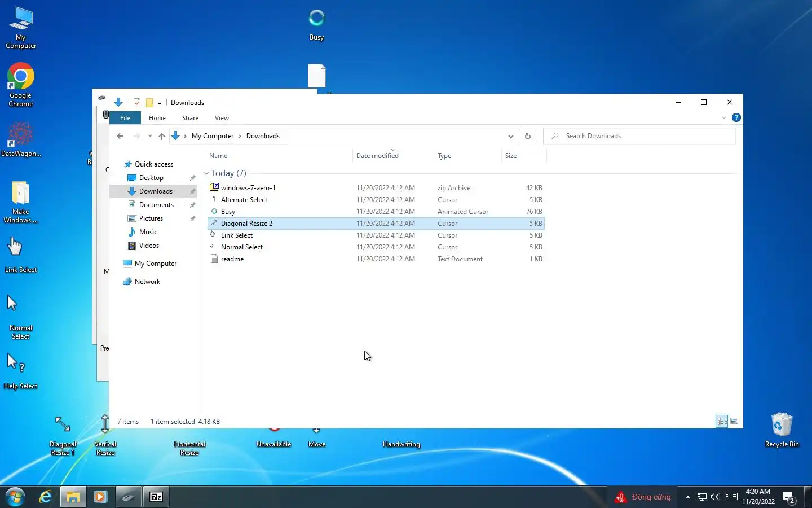812x508 pixels.
Task: Click in Search Downloads box
Action: [639, 136]
